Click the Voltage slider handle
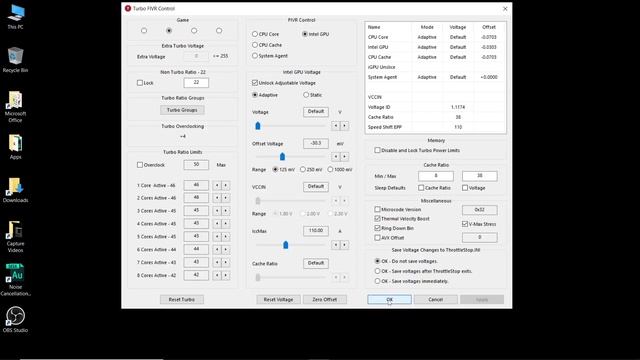 pos(258,126)
